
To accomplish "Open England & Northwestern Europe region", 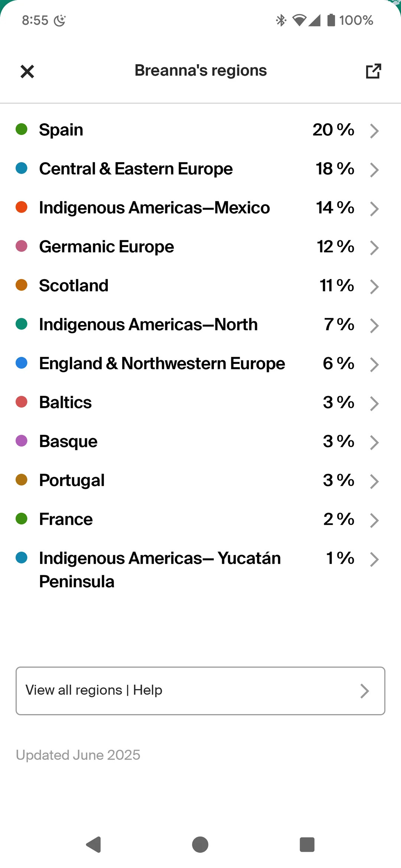I will coord(200,364).
